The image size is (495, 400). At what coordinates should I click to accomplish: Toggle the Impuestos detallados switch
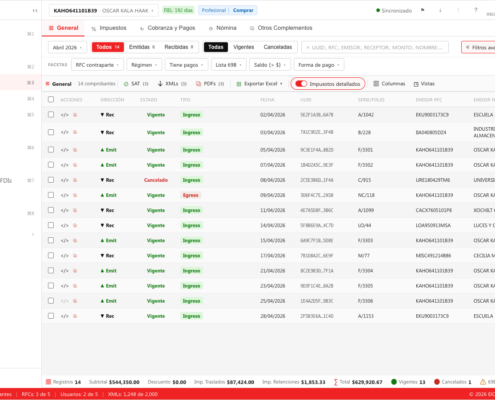point(301,84)
